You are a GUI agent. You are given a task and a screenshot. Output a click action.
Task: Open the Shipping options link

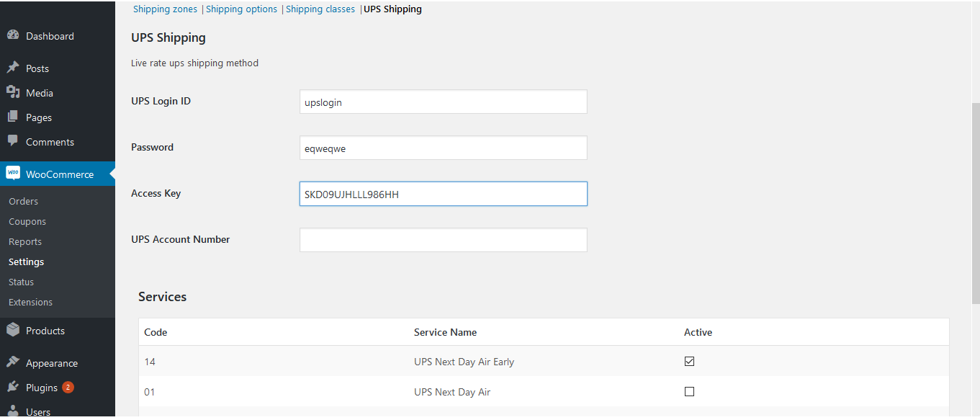(242, 9)
